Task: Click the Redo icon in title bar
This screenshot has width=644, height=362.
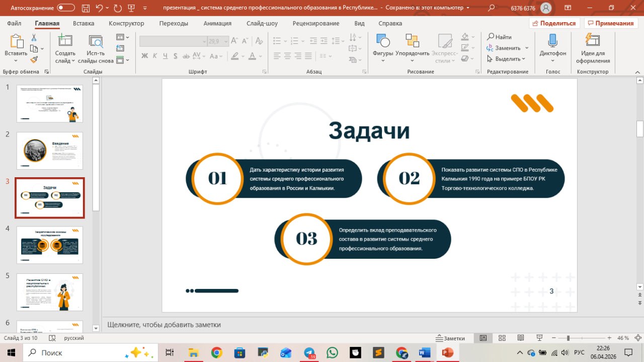Action: [x=118, y=8]
